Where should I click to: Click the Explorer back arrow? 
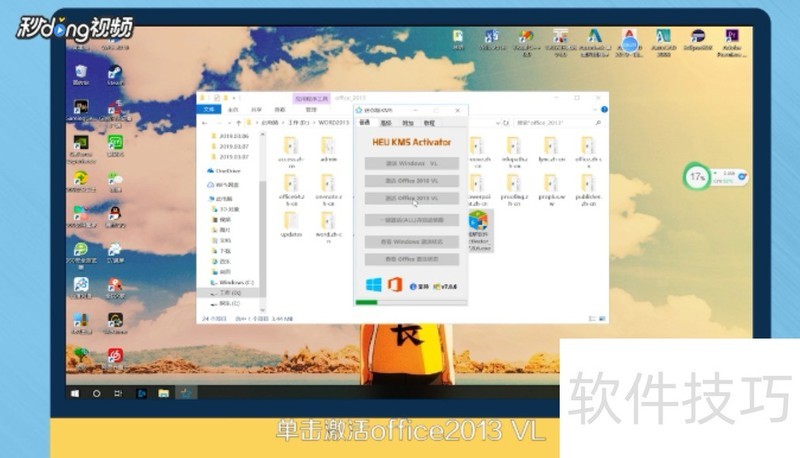pyautogui.click(x=205, y=123)
